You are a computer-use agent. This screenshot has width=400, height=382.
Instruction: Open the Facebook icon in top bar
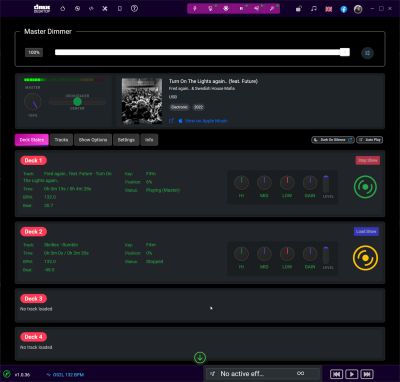[x=344, y=9]
